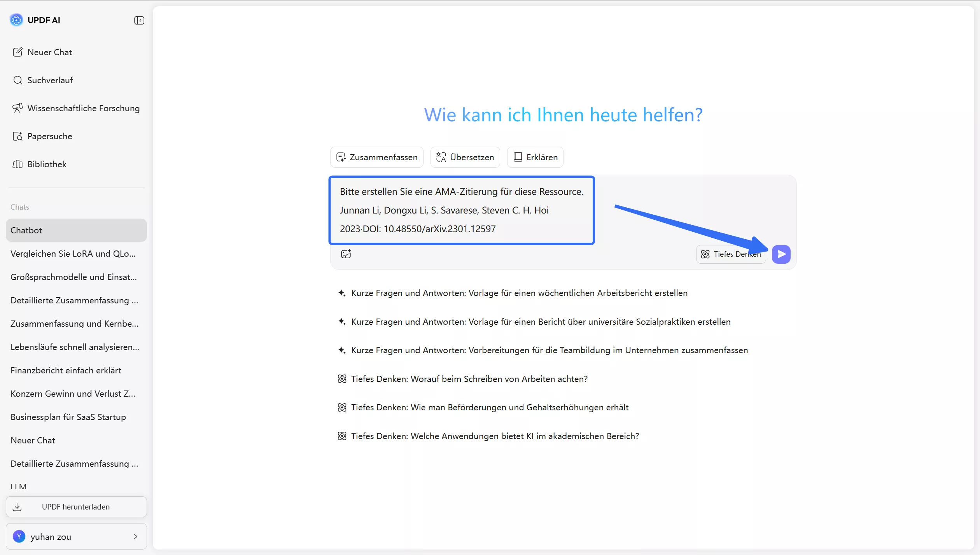Open chat Vergleichen Sie LoRA und QLo...
Image resolution: width=980 pixels, height=555 pixels.
pos(73,254)
